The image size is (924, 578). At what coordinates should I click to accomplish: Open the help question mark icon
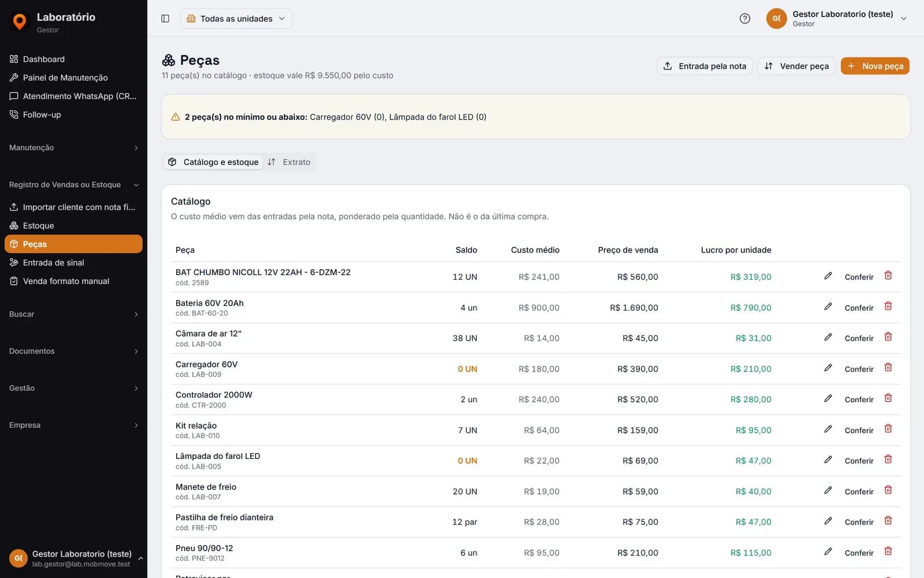(x=745, y=18)
